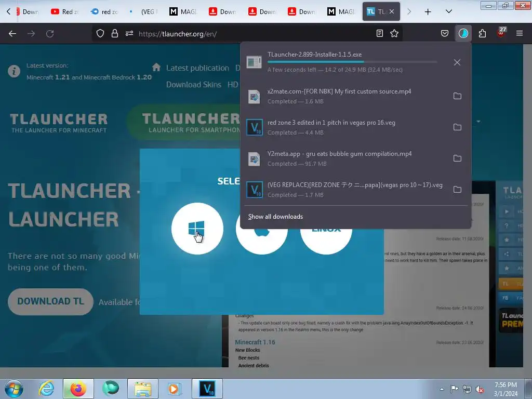The width and height of the screenshot is (532, 399).
Task: Click the tracking protection shield icon
Action: 100,33
